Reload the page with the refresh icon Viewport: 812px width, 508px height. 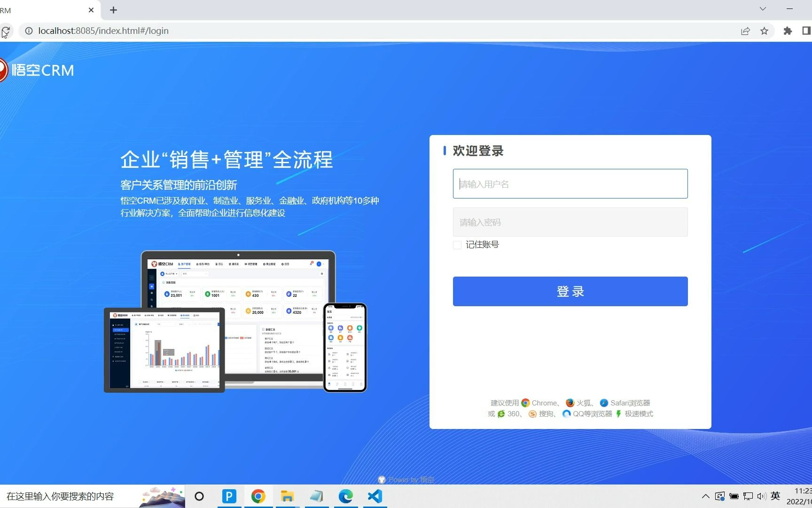click(x=6, y=31)
